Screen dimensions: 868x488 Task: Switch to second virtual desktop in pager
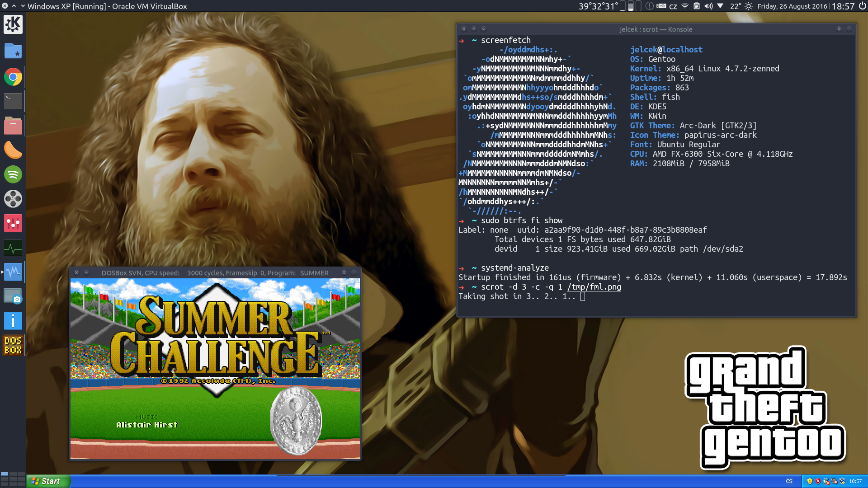click(13, 474)
